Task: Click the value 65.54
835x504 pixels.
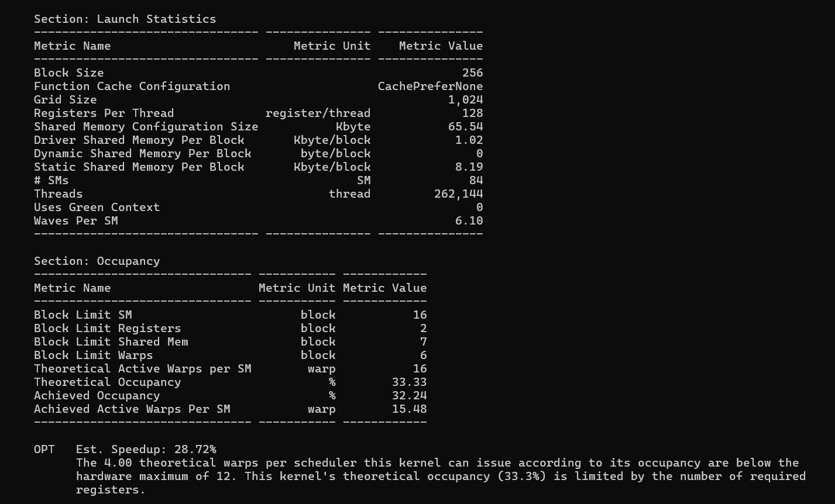Action: 465,127
